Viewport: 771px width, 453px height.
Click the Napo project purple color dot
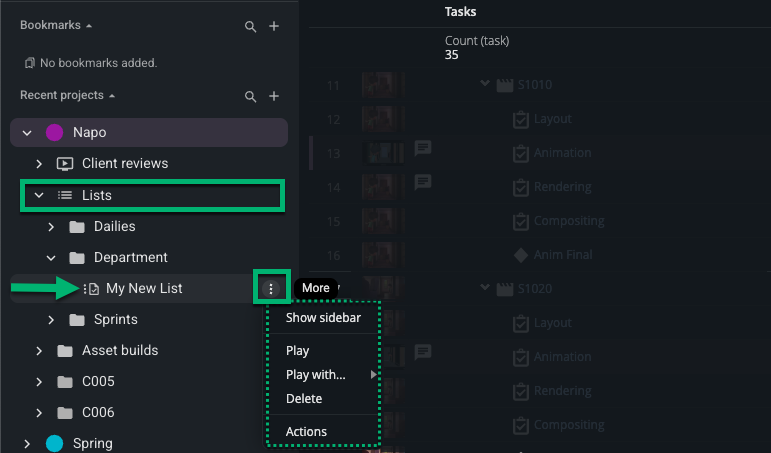point(55,132)
